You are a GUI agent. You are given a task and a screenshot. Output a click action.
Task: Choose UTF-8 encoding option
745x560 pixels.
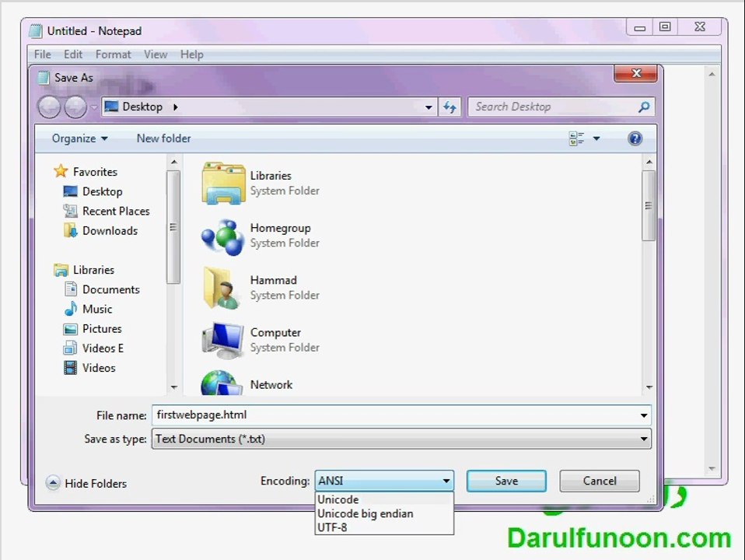pyautogui.click(x=384, y=527)
